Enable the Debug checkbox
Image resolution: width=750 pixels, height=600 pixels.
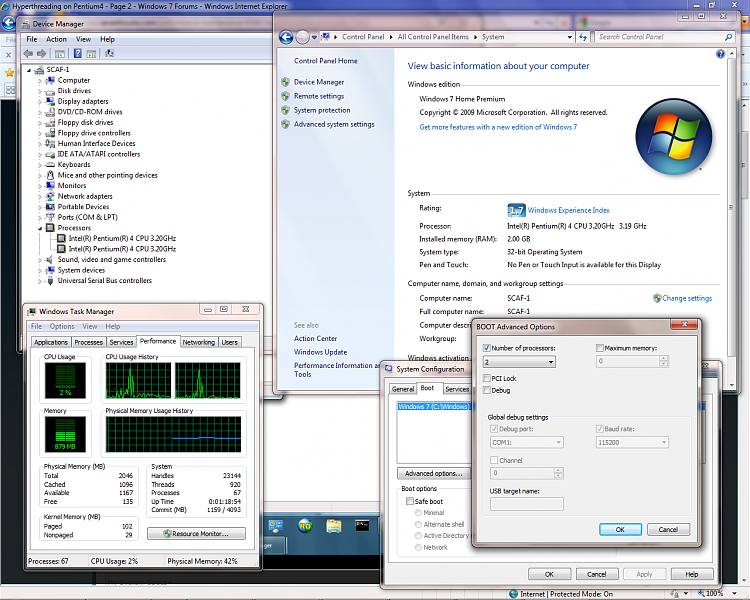coord(486,390)
